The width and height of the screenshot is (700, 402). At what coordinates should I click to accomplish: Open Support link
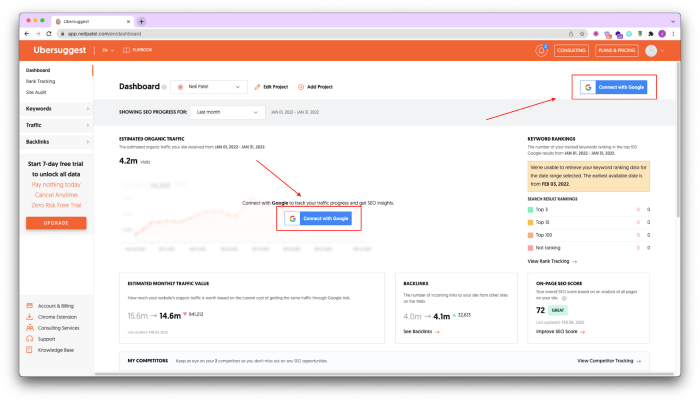coord(46,339)
